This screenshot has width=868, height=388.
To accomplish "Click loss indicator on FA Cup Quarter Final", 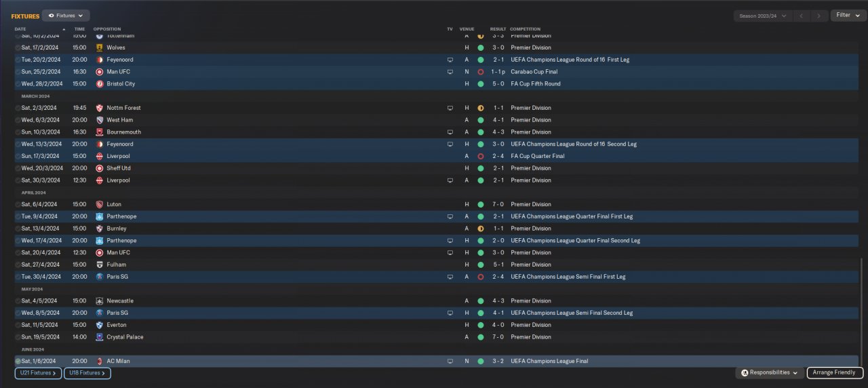I will coord(480,156).
